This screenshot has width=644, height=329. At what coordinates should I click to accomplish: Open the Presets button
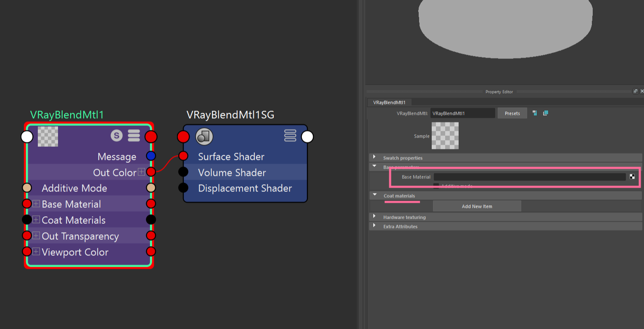click(x=512, y=113)
